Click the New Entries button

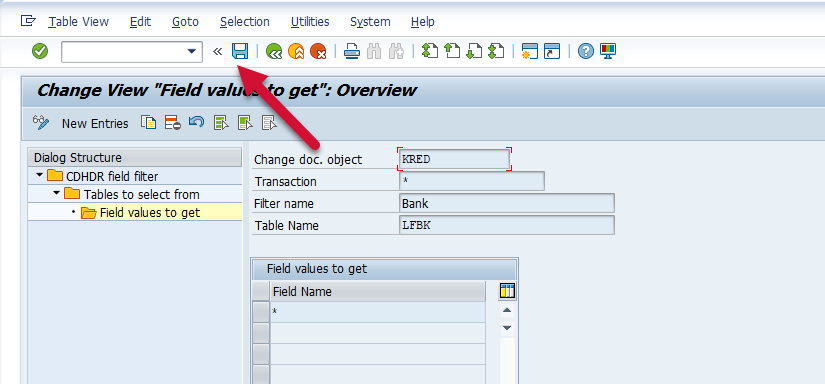[95, 124]
